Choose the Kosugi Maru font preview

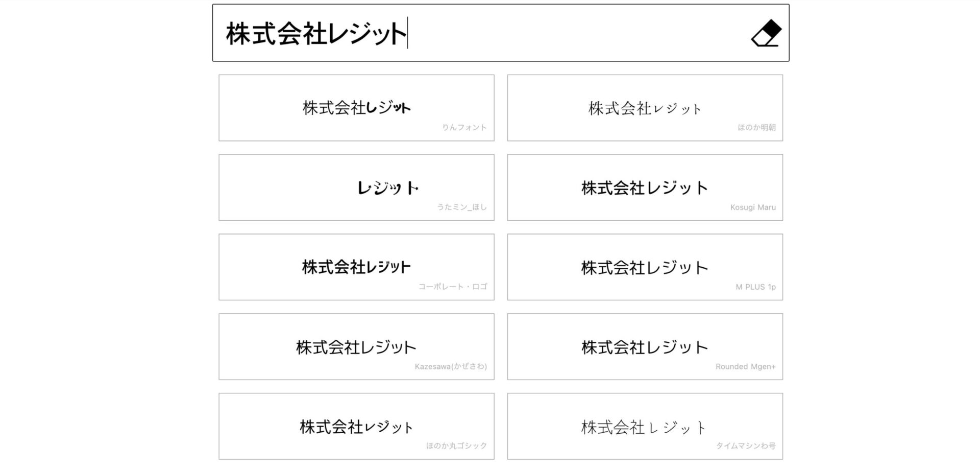pos(645,188)
